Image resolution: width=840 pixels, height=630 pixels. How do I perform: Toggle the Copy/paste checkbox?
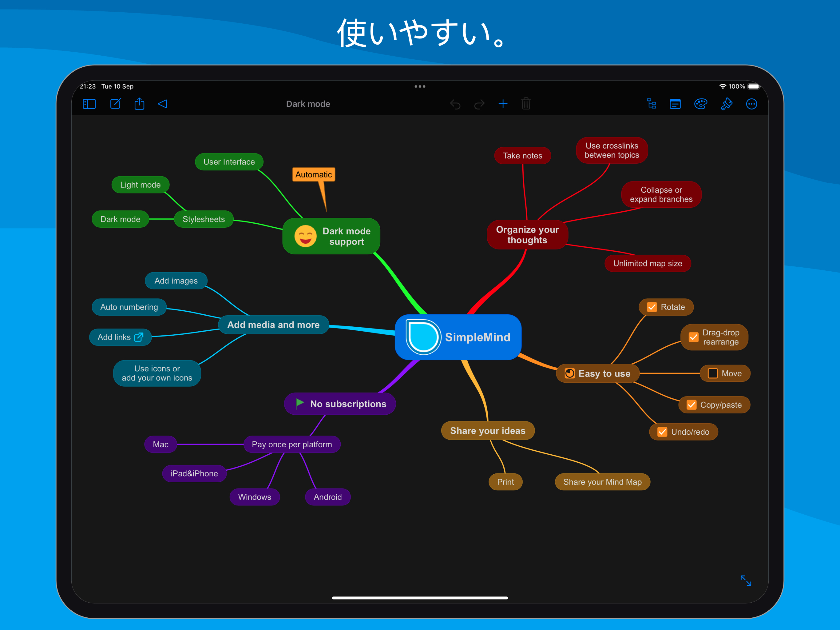[x=691, y=405]
